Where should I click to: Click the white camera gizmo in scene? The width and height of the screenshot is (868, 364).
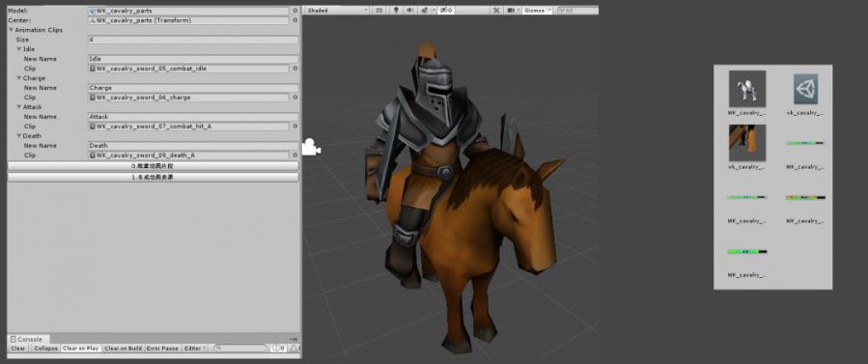click(x=311, y=148)
